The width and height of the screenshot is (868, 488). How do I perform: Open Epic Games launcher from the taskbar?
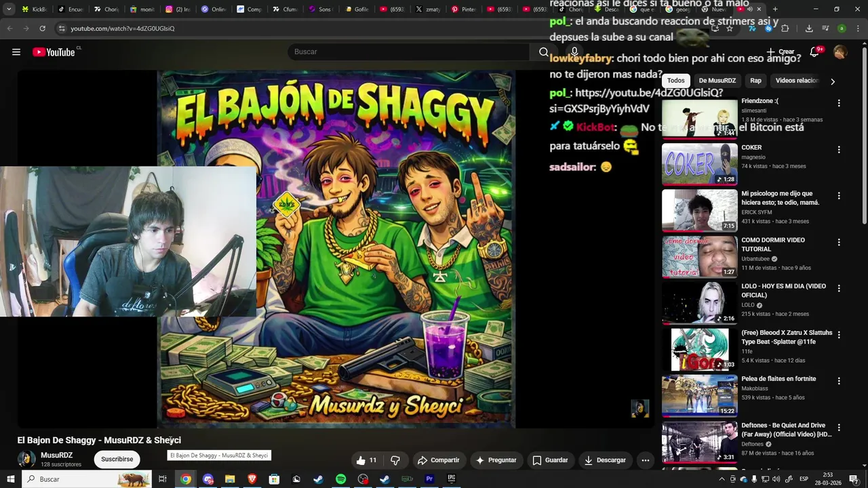(452, 479)
